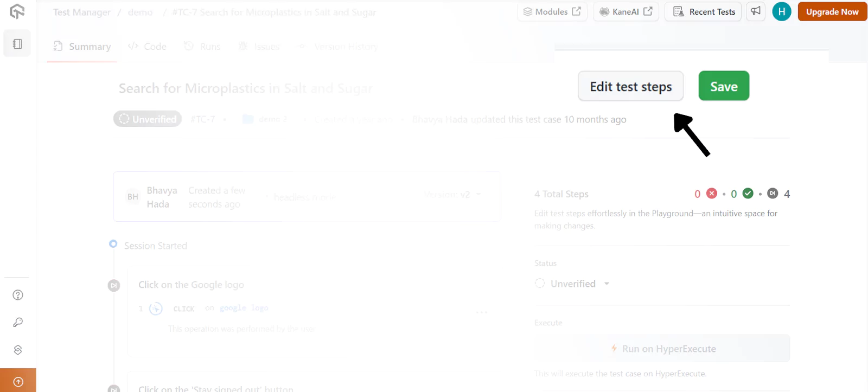Screen dimensions: 868x392
Task: Click the orange upload icon at sidebar bottom
Action: 18,381
